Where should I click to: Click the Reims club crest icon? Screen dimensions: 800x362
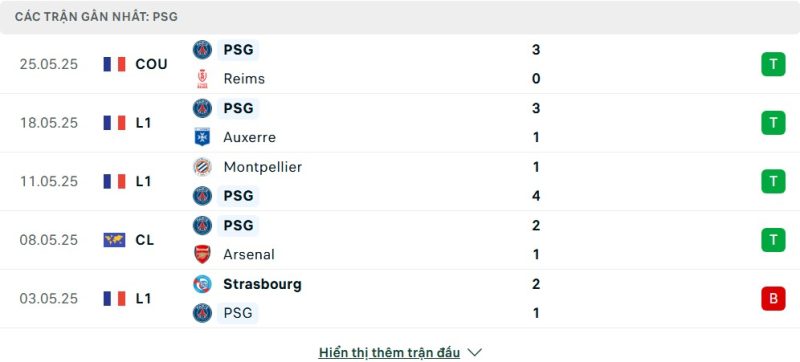click(203, 79)
